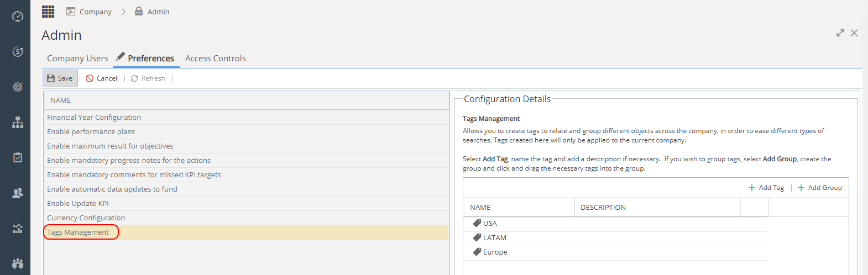Open the dollar cycle sidebar icon
Image resolution: width=868 pixels, height=275 pixels.
click(18, 52)
